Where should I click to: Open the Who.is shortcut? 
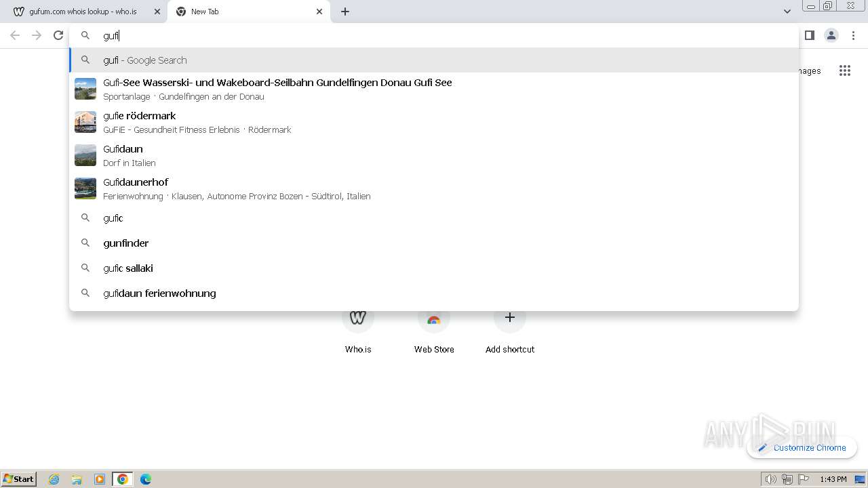click(x=358, y=329)
